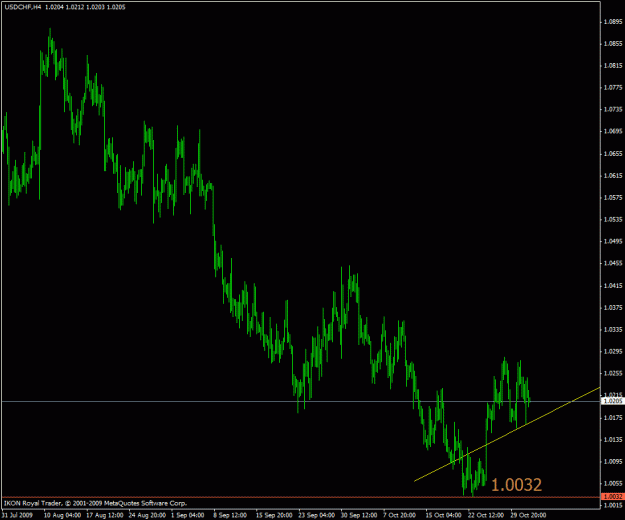Click the 1.0735 price axis label
The image size is (625, 520).
613,110
